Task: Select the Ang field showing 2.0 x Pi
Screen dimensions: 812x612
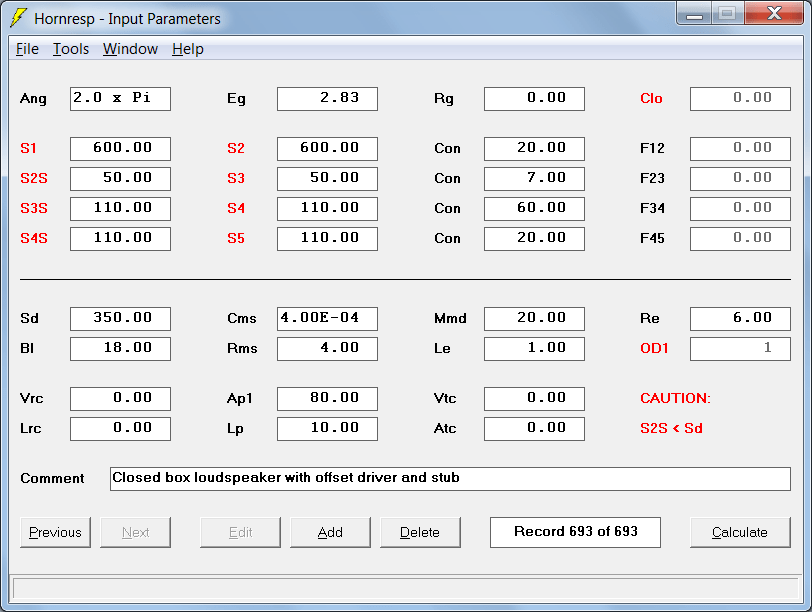Action: click(x=120, y=99)
